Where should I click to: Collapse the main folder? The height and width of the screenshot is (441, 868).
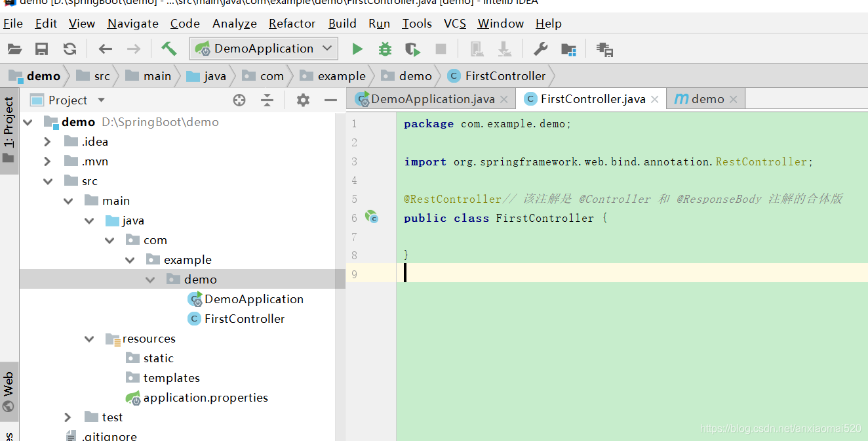pyautogui.click(x=68, y=201)
